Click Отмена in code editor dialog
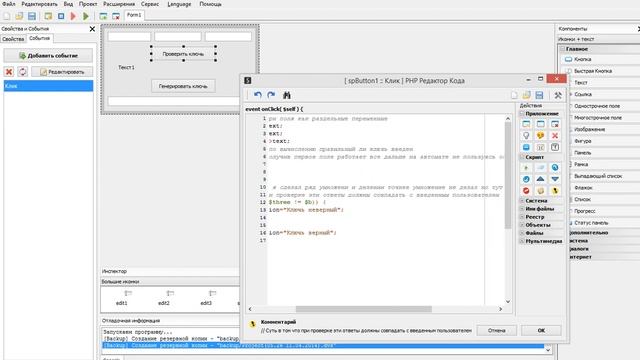 click(497, 330)
